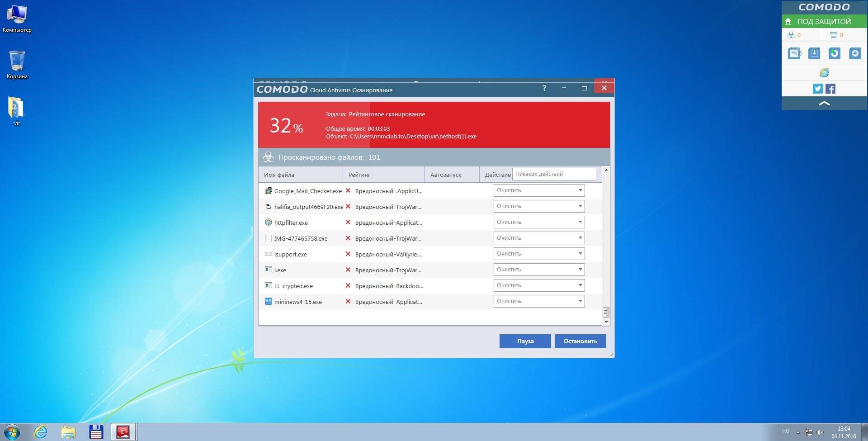
Task: Click the rightmost round target icon in widget
Action: [x=855, y=53]
